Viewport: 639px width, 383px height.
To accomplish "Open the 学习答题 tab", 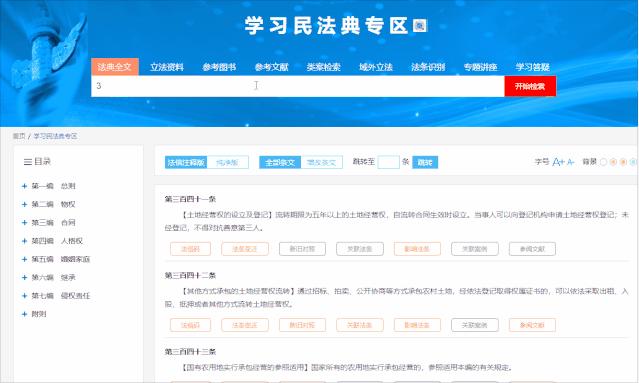I will pyautogui.click(x=532, y=67).
